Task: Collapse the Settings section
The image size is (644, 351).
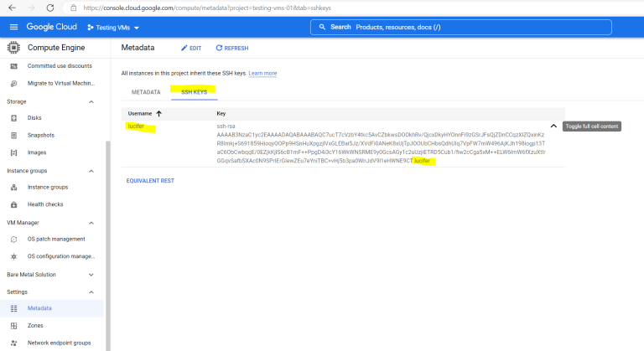Action: point(91,292)
